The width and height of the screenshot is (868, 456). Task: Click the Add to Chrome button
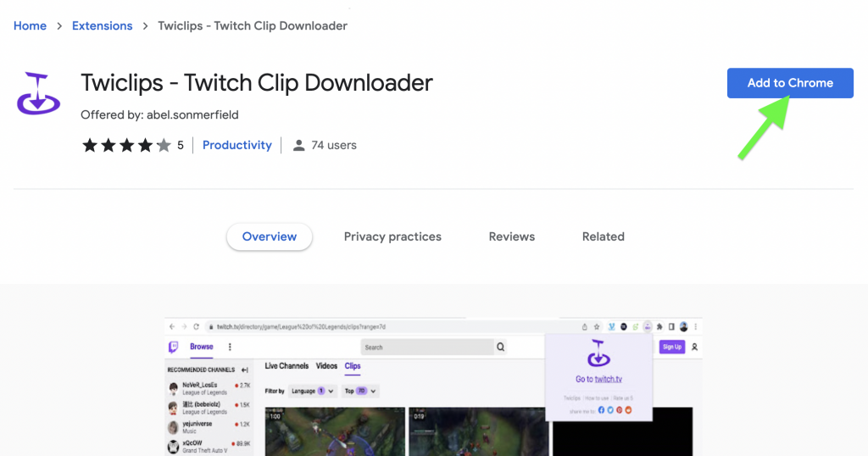coord(790,83)
